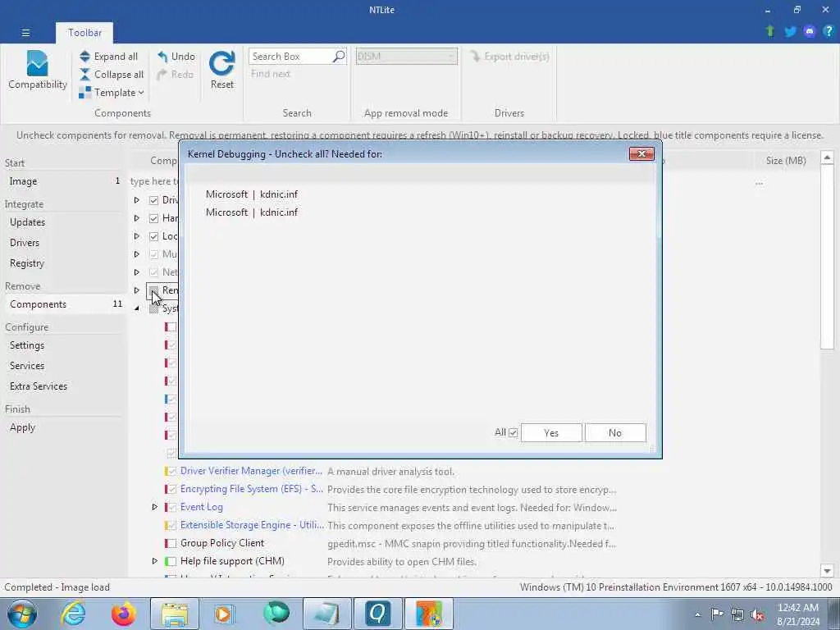Click Export driver(s)
840x630 pixels.
[x=509, y=57]
